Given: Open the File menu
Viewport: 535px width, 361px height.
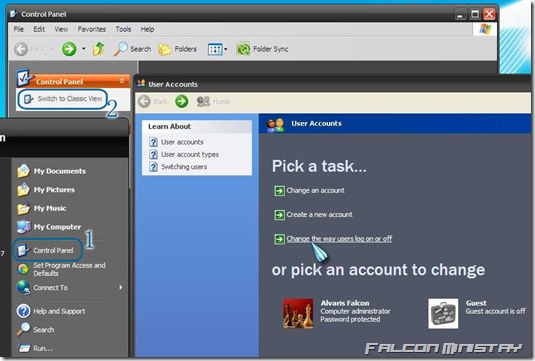Looking at the screenshot, I should pos(19,29).
